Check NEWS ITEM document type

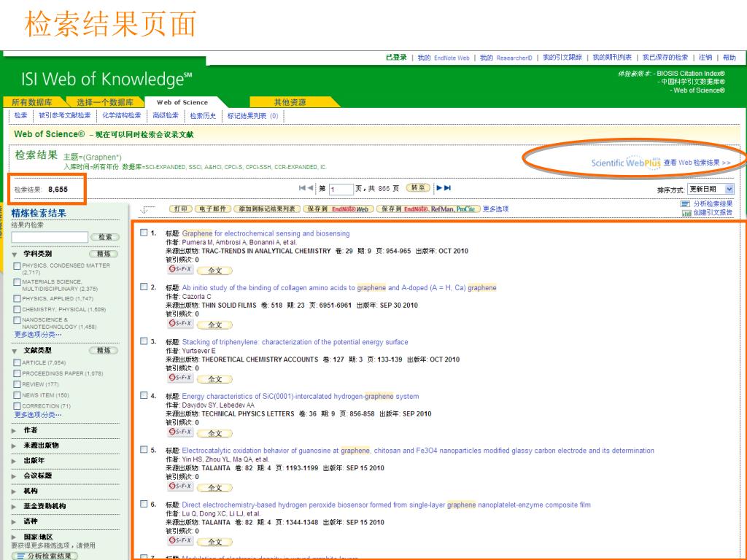18,396
